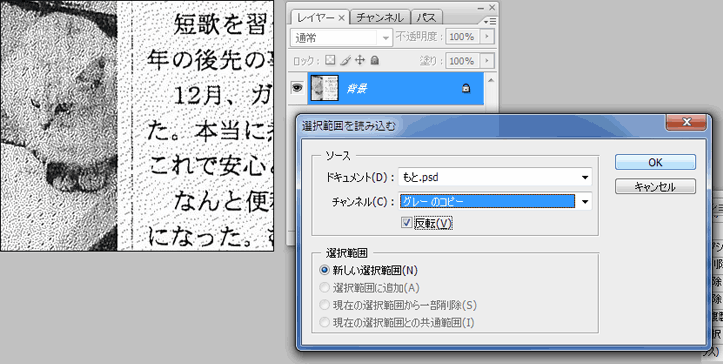Open the fill slider arrow

tap(487, 61)
